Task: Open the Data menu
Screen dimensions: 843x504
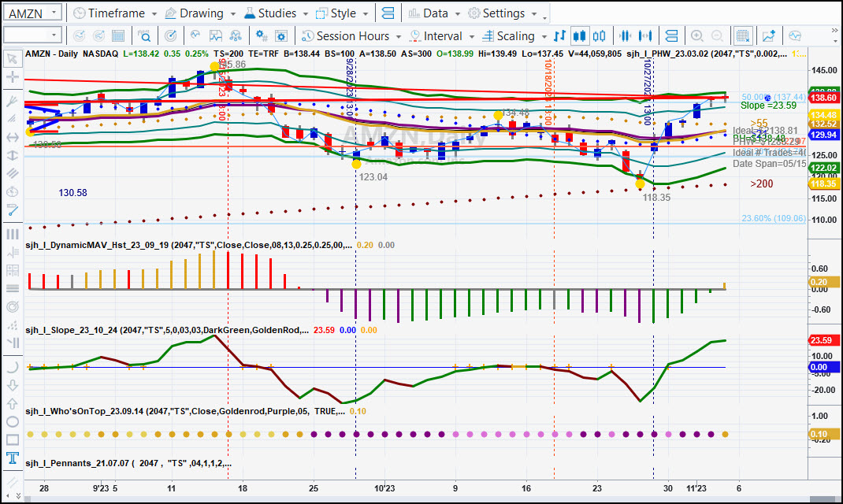Action: (x=433, y=13)
